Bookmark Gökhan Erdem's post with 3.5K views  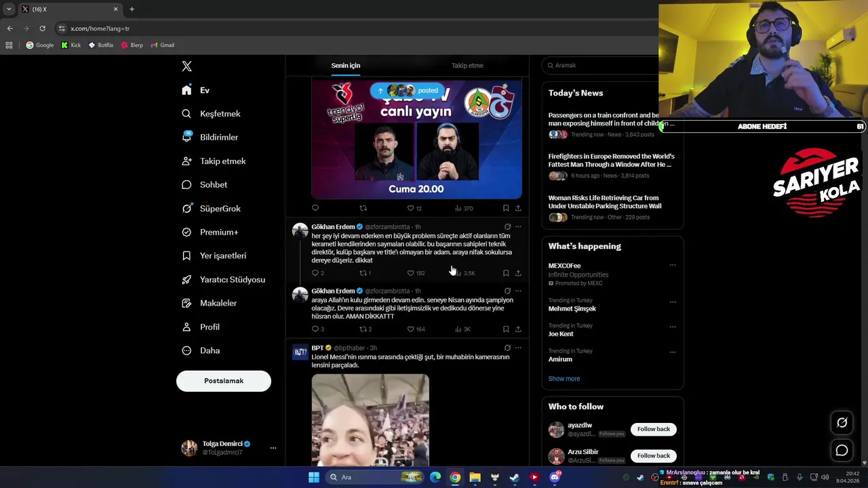click(506, 273)
